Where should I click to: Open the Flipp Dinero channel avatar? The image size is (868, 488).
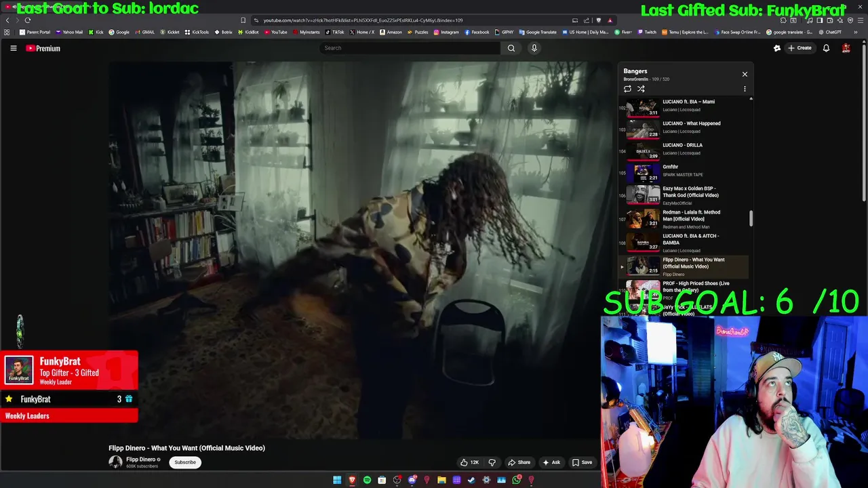(115, 462)
